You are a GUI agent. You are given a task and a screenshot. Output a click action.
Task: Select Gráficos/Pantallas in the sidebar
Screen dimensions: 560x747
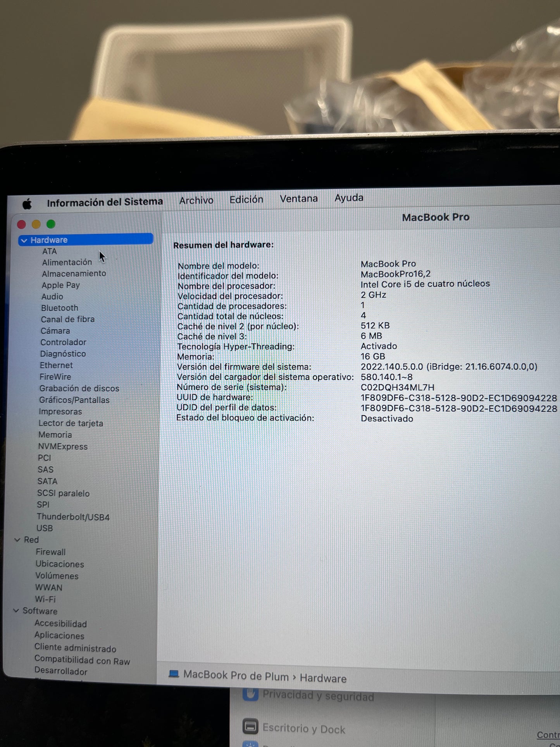(74, 400)
